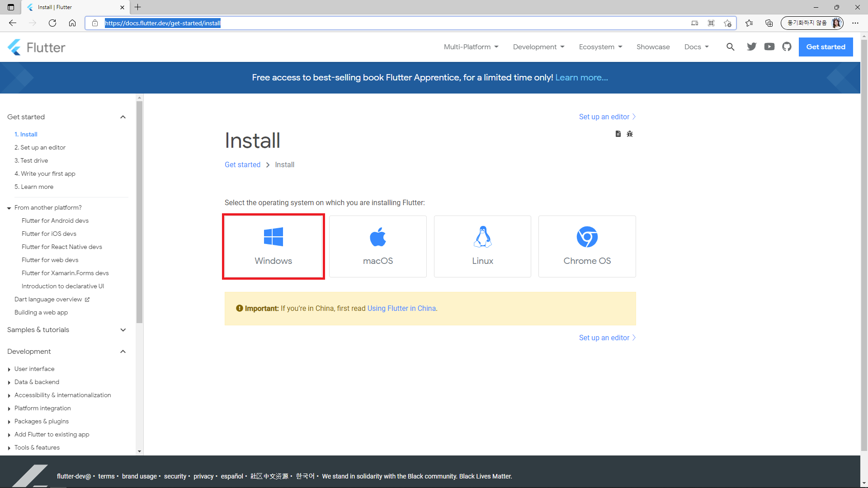Image resolution: width=868 pixels, height=488 pixels.
Task: Open the Multi-Platform dropdown menu
Action: click(x=471, y=47)
